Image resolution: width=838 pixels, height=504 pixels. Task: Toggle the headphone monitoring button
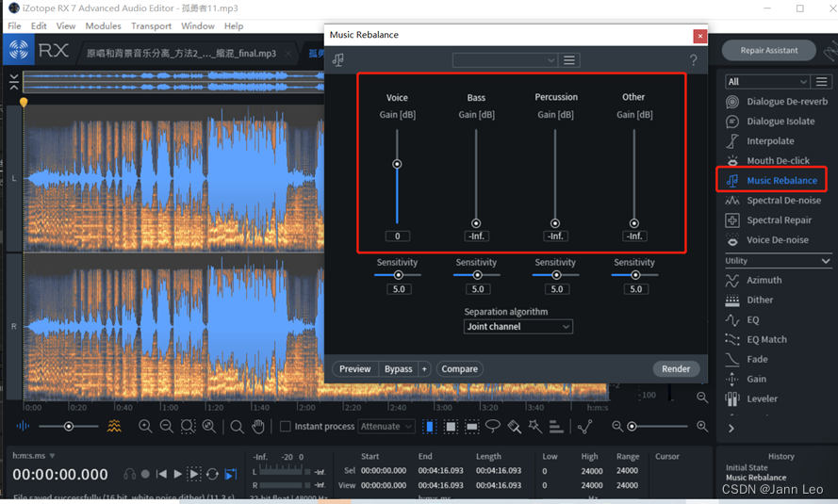(x=129, y=474)
